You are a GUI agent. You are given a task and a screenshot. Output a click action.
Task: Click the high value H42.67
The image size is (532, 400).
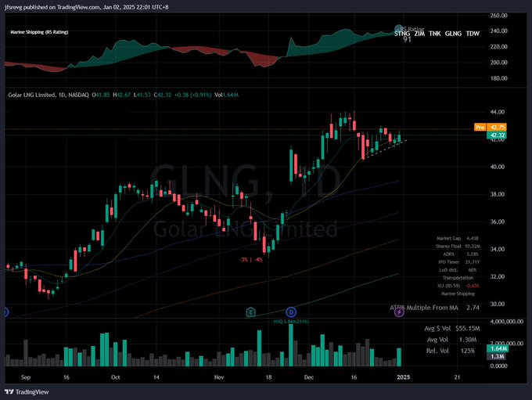click(122, 95)
